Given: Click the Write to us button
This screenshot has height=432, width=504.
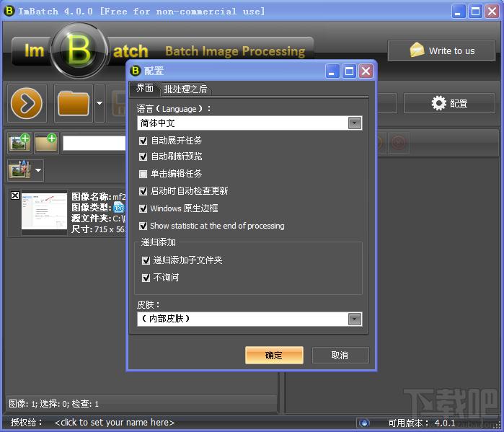Looking at the screenshot, I should click(x=441, y=50).
